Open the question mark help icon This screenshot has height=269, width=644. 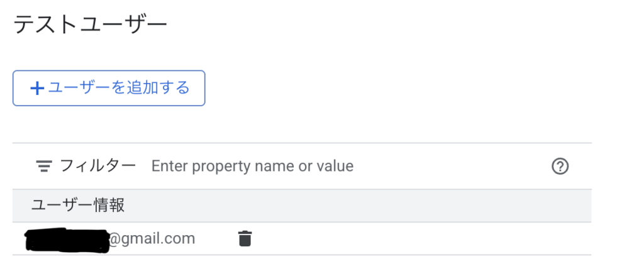pos(560,166)
